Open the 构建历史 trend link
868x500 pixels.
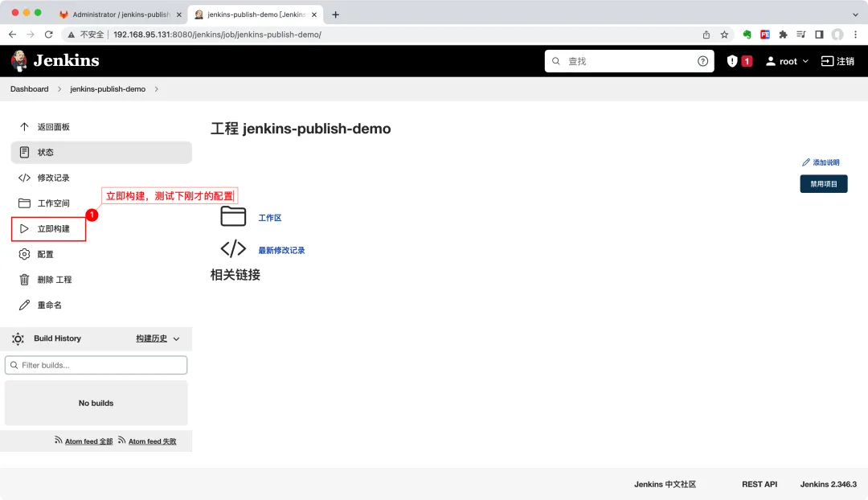coord(151,338)
